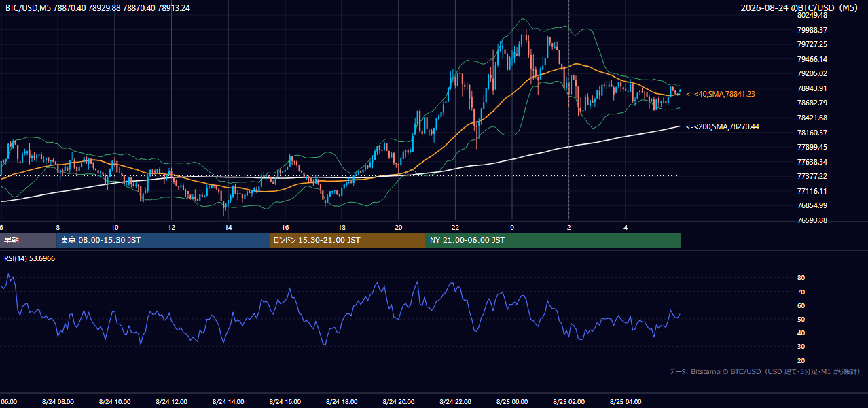Select the ロンドン 15:30-21:00 JST session bar
The width and height of the screenshot is (868, 408).
[348, 240]
